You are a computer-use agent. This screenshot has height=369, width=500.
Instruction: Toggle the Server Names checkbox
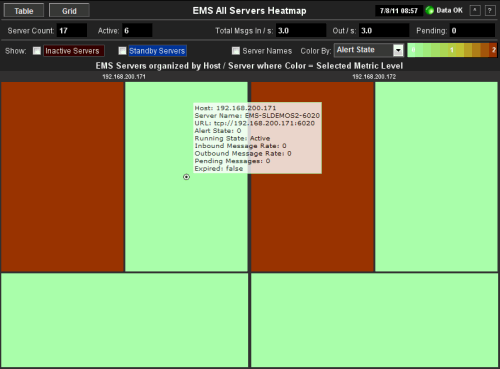(236, 51)
